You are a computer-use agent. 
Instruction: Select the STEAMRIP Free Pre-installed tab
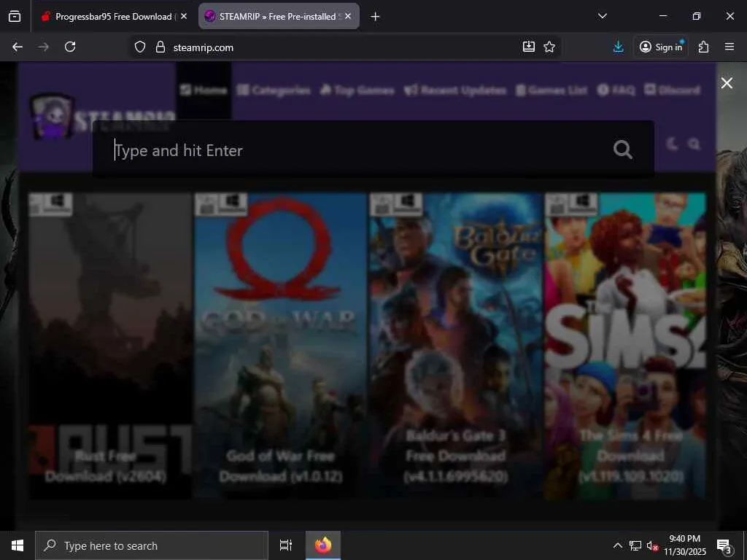[x=279, y=17]
